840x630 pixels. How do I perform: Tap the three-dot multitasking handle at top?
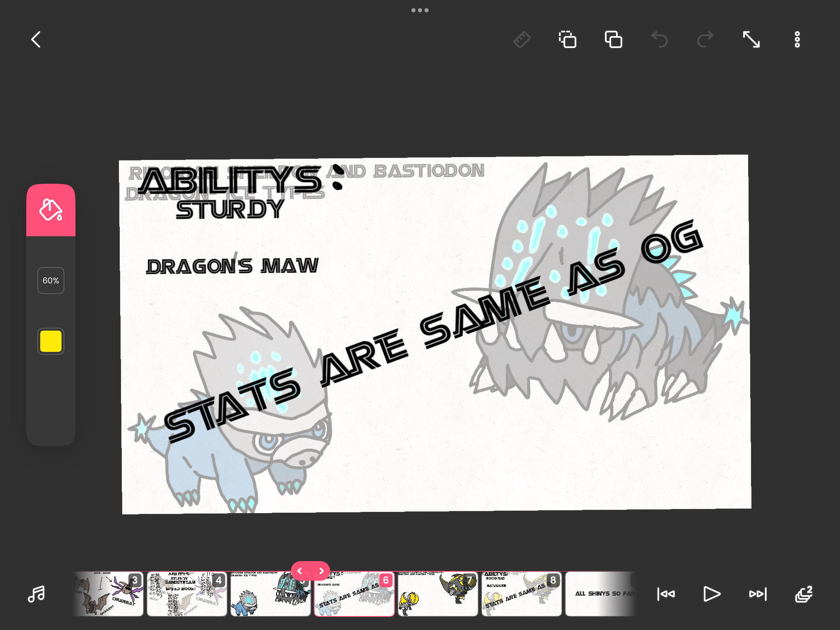point(420,10)
